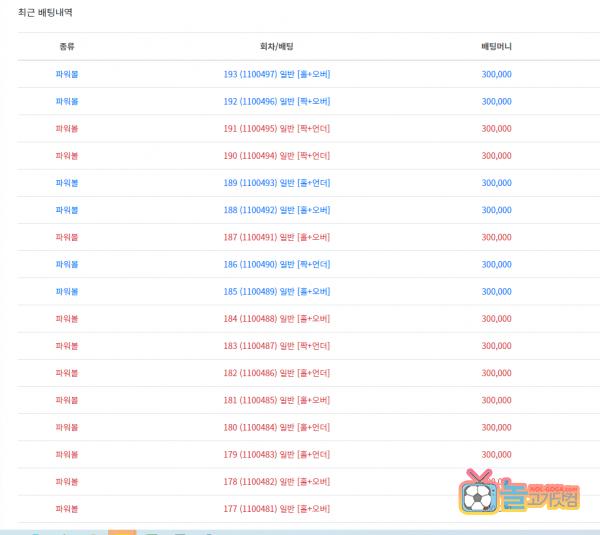Image resolution: width=600 pixels, height=535 pixels.
Task: Click the 최근 배팅내역 section heading
Action: pyautogui.click(x=45, y=13)
